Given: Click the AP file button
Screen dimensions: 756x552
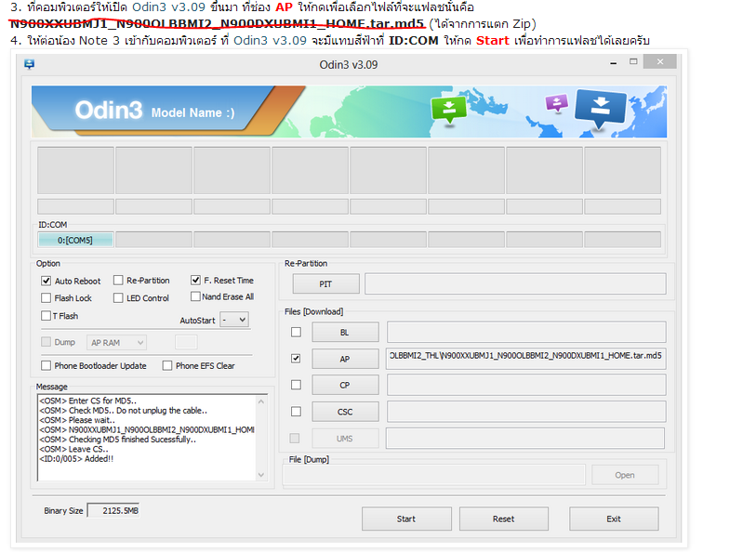Looking at the screenshot, I should coord(345,359).
